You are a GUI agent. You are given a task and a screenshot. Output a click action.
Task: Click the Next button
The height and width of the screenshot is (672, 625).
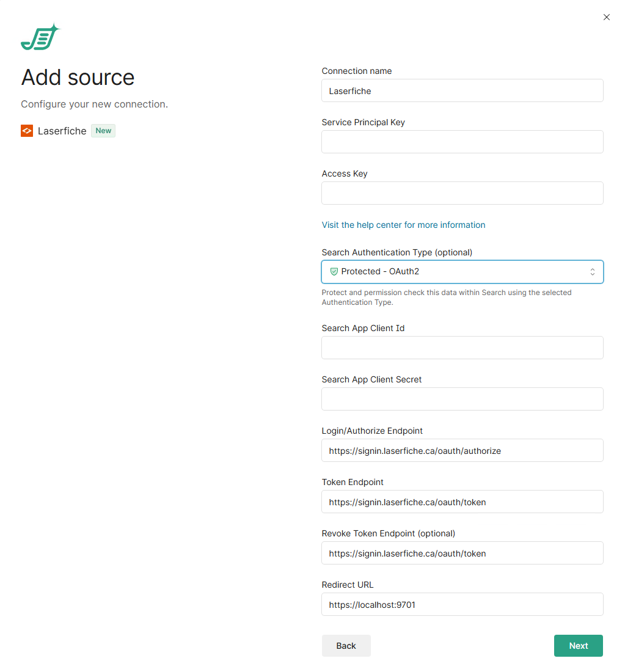tap(578, 646)
